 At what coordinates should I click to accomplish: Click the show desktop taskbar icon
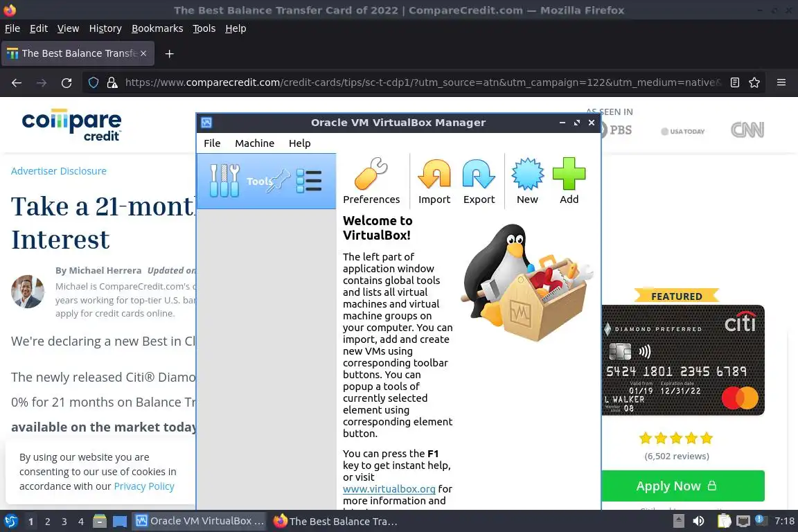[x=120, y=522]
